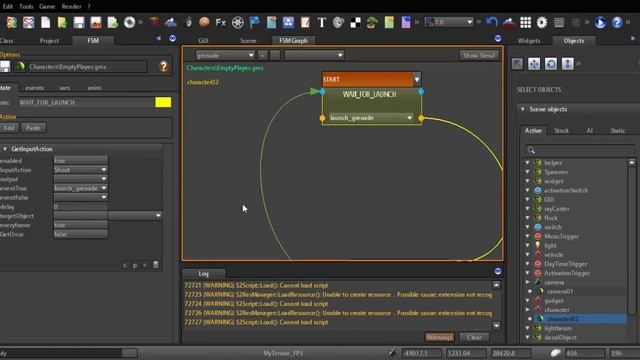Select the Stock tab in Scene objects
640x360 pixels.
561,131
